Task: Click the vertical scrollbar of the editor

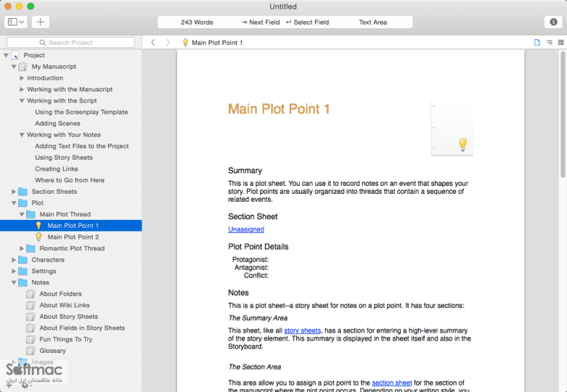Action: point(563,114)
